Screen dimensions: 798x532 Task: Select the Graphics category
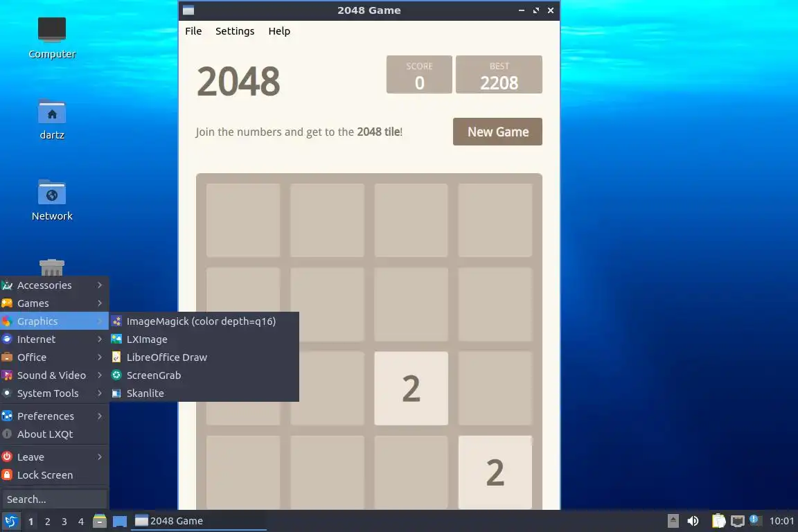(x=55, y=321)
